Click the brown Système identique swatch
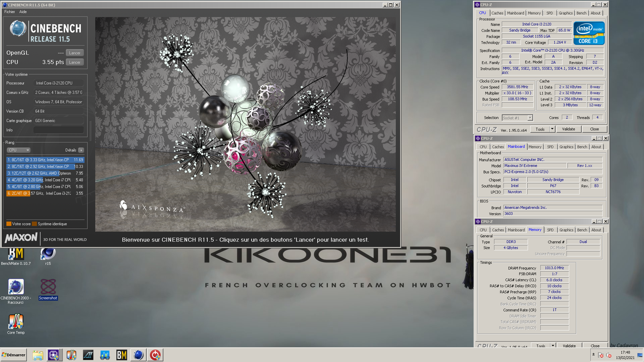 [x=34, y=224]
